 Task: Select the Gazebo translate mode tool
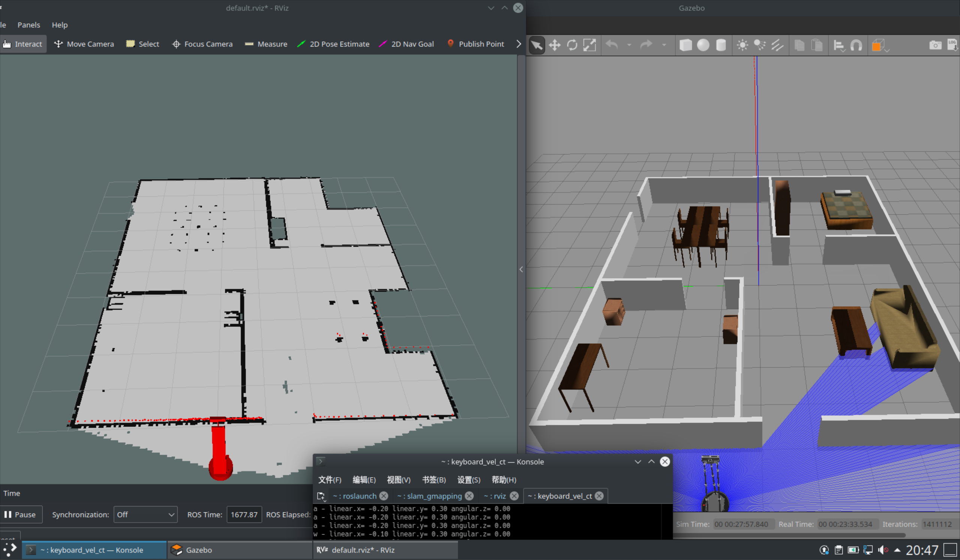pyautogui.click(x=554, y=45)
